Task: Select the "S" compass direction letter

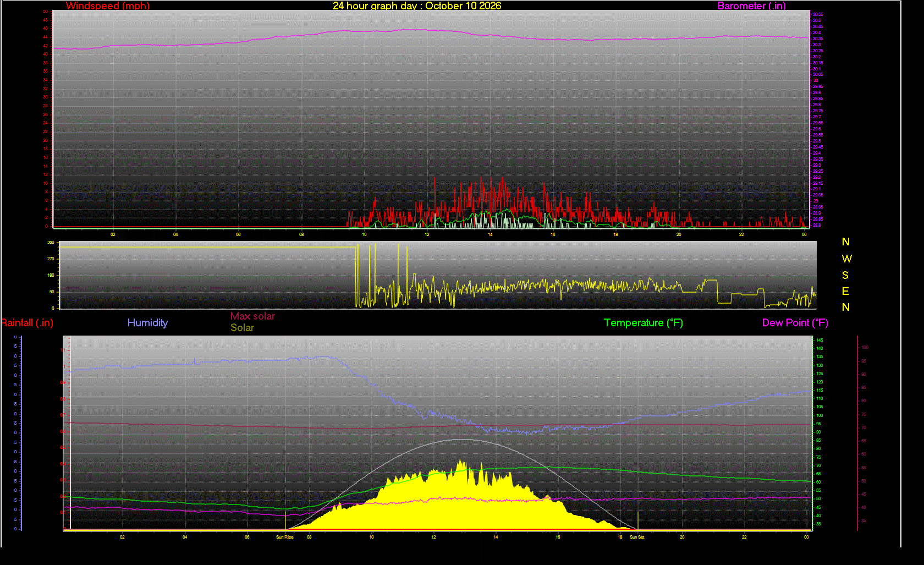Action: pos(845,275)
